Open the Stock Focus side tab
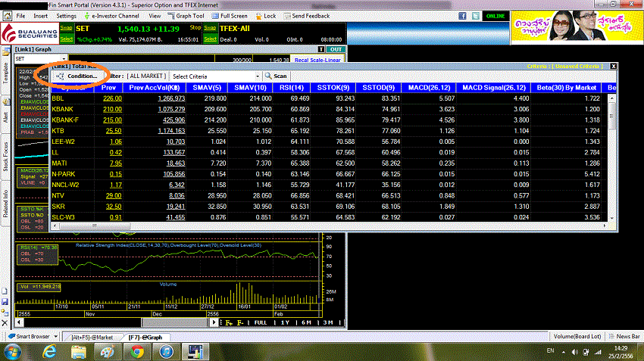Image resolution: width=644 pixels, height=361 pixels. point(6,157)
